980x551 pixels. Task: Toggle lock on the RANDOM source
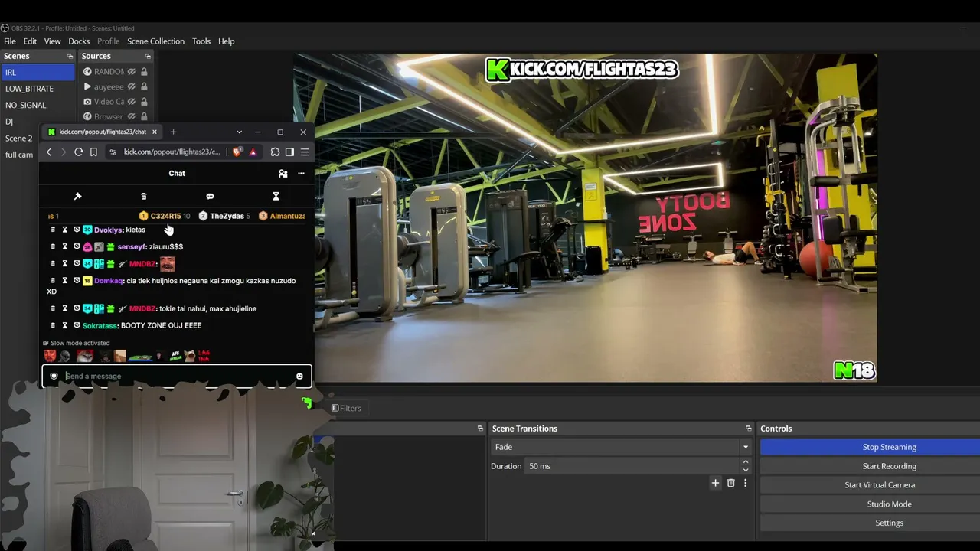click(x=144, y=72)
